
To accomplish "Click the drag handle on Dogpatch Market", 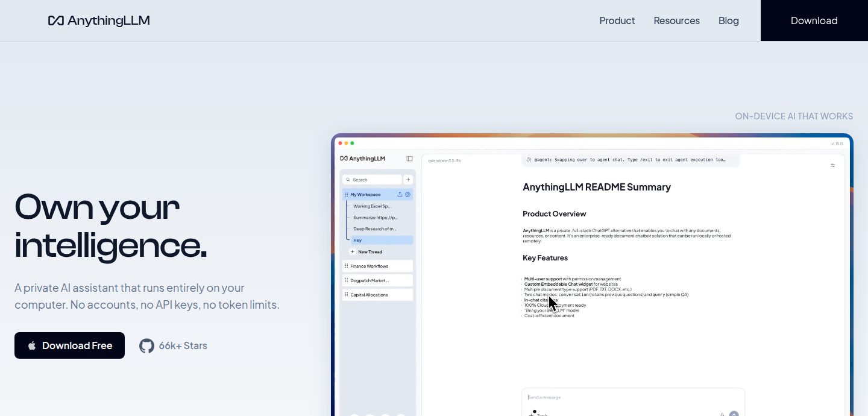I will pyautogui.click(x=346, y=280).
